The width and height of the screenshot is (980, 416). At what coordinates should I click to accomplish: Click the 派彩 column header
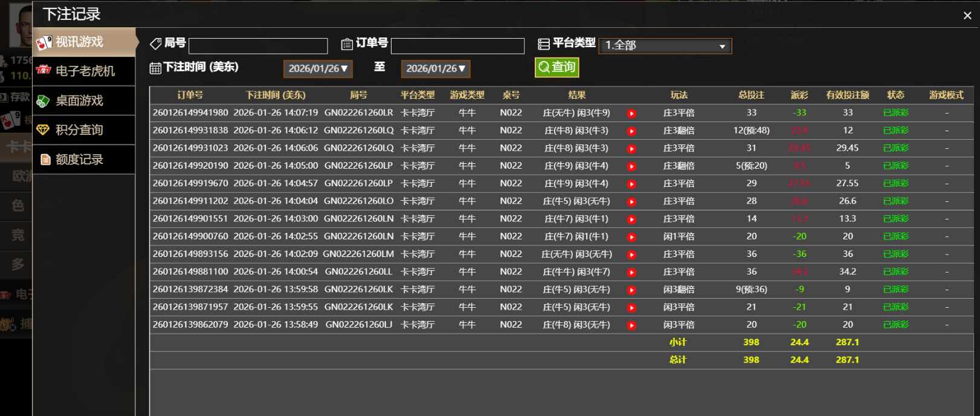[x=799, y=96]
